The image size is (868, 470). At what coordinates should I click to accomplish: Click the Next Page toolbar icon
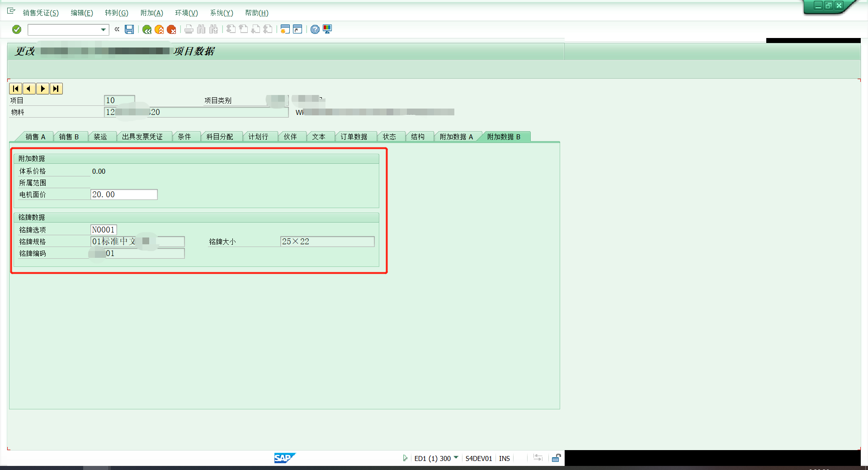(255, 29)
